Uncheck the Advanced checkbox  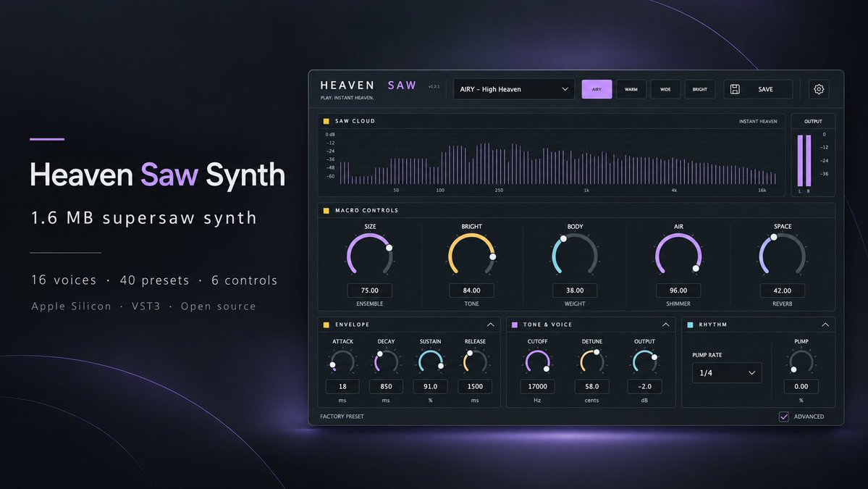pyautogui.click(x=783, y=417)
